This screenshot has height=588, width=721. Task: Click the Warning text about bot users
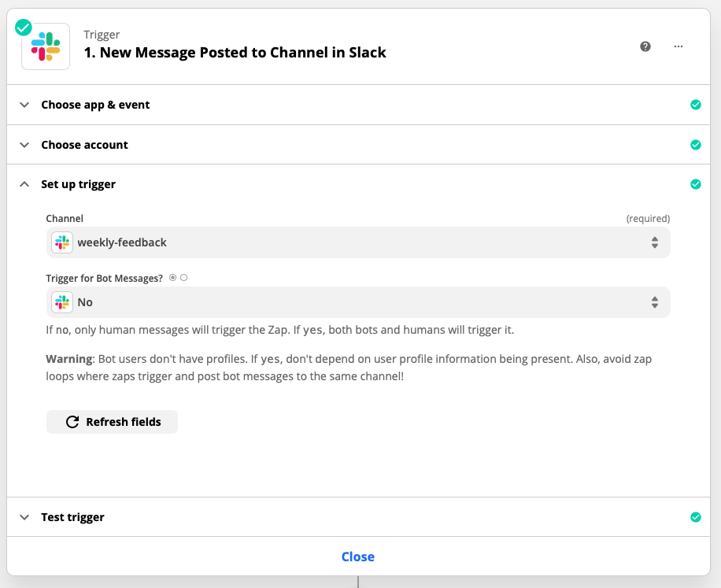pos(349,368)
